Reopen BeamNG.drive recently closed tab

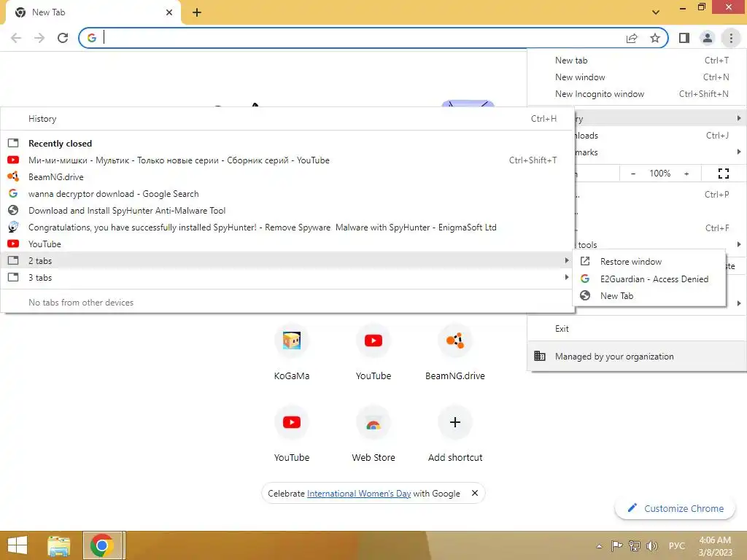287,177
